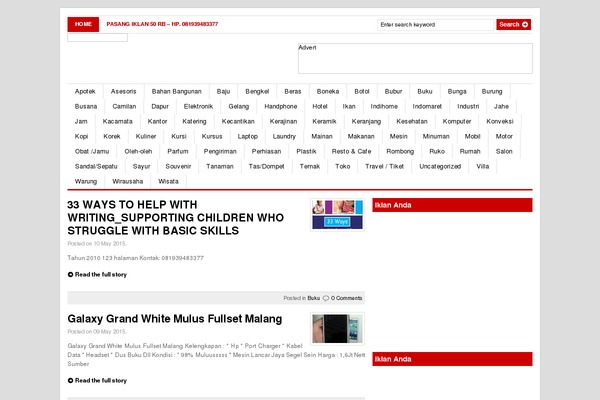Open the Kopi category
The width and height of the screenshot is (600, 400).
click(82, 136)
